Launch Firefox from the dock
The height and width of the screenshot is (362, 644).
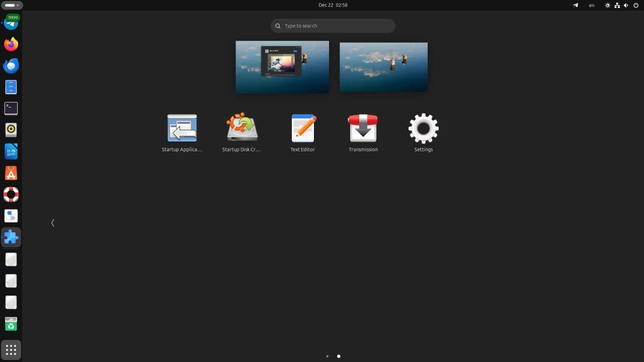11,44
